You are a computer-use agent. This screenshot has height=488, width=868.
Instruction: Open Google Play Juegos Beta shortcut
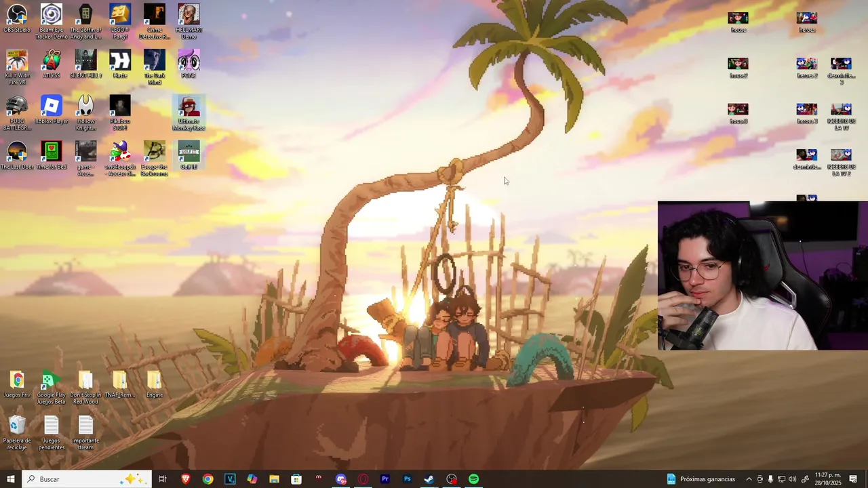click(x=51, y=388)
